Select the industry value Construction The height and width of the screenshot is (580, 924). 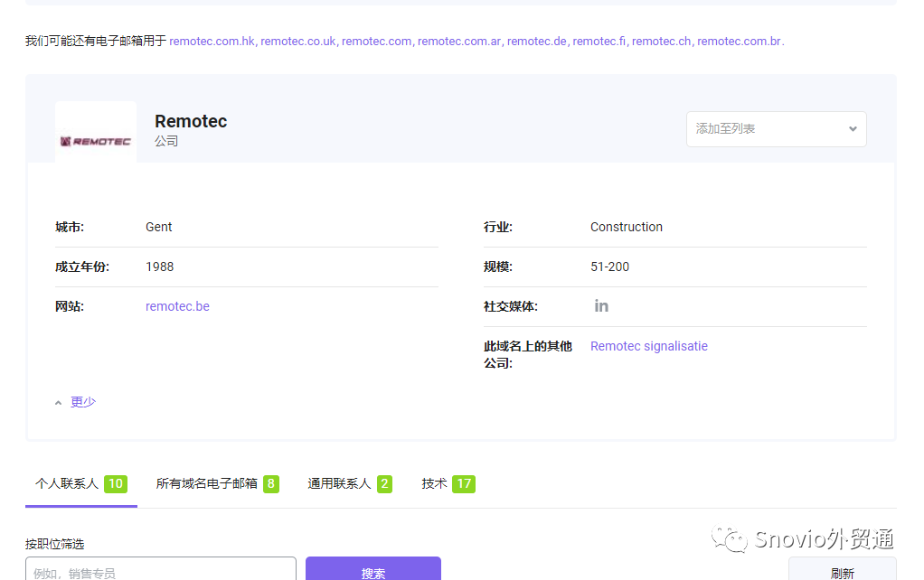pos(627,228)
